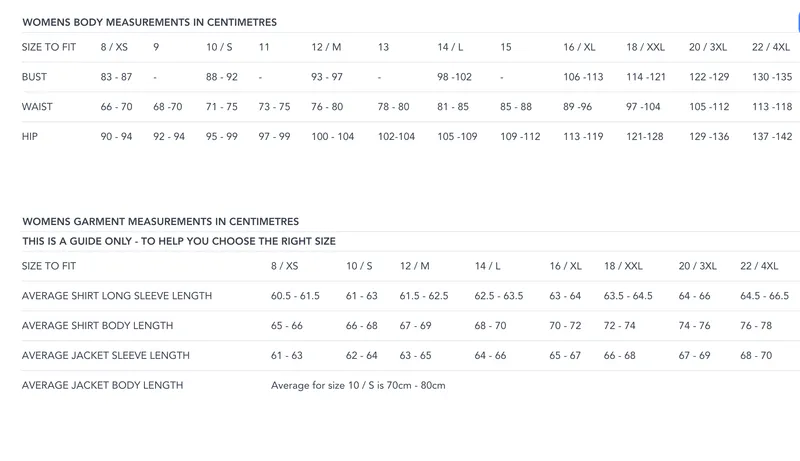Select the Average Jacket Body Length label
This screenshot has height=461, width=800.
tap(102, 385)
